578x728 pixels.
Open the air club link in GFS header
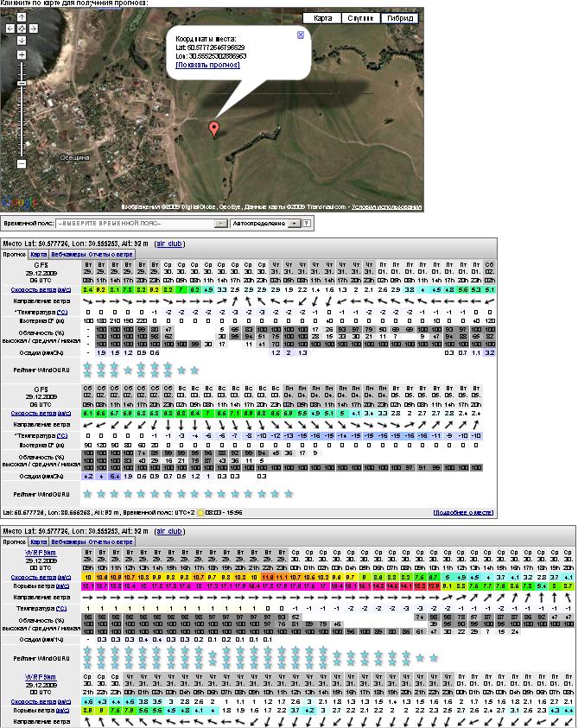click(169, 244)
